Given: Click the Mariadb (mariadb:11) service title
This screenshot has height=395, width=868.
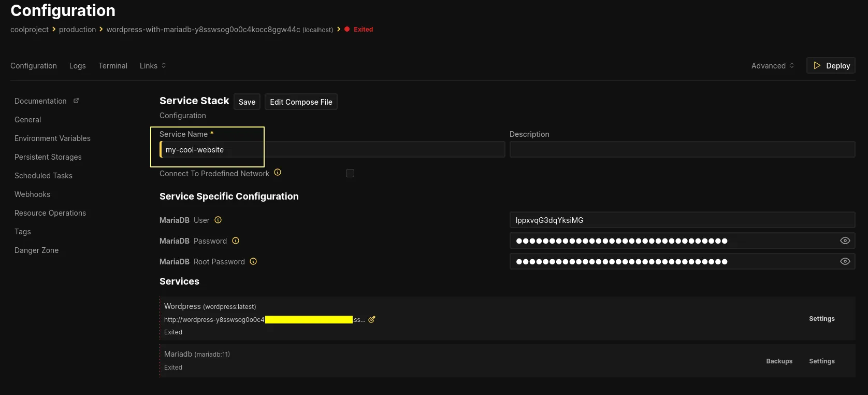Looking at the screenshot, I should pyautogui.click(x=197, y=354).
